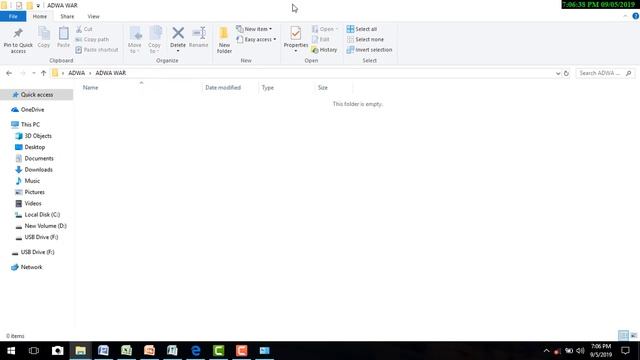Sort by Date modified column header

pyautogui.click(x=223, y=87)
